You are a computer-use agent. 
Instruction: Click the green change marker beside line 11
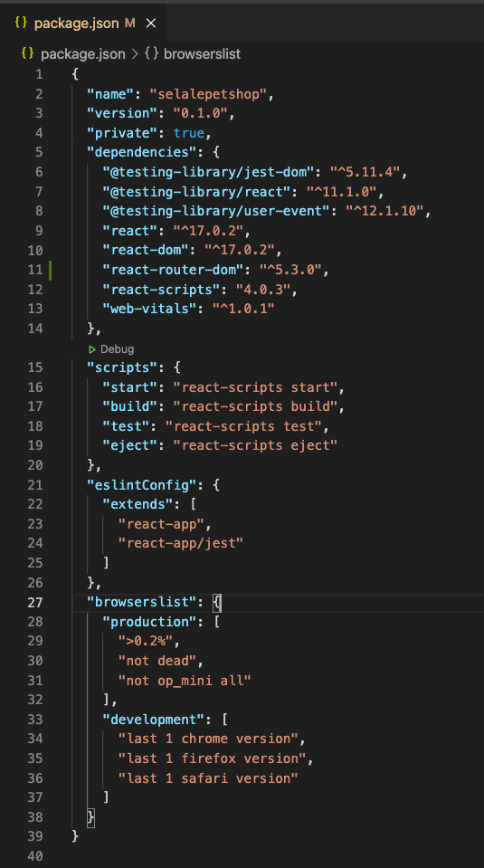pos(51,270)
